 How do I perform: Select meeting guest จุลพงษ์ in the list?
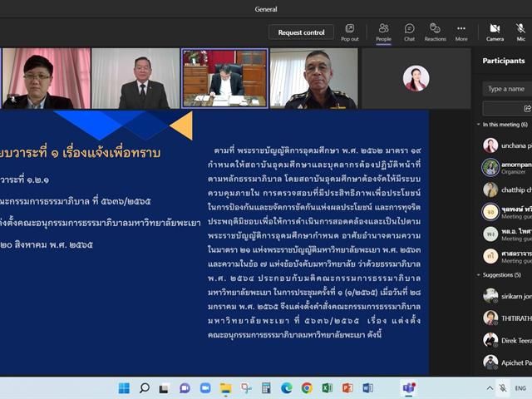pyautogui.click(x=506, y=212)
